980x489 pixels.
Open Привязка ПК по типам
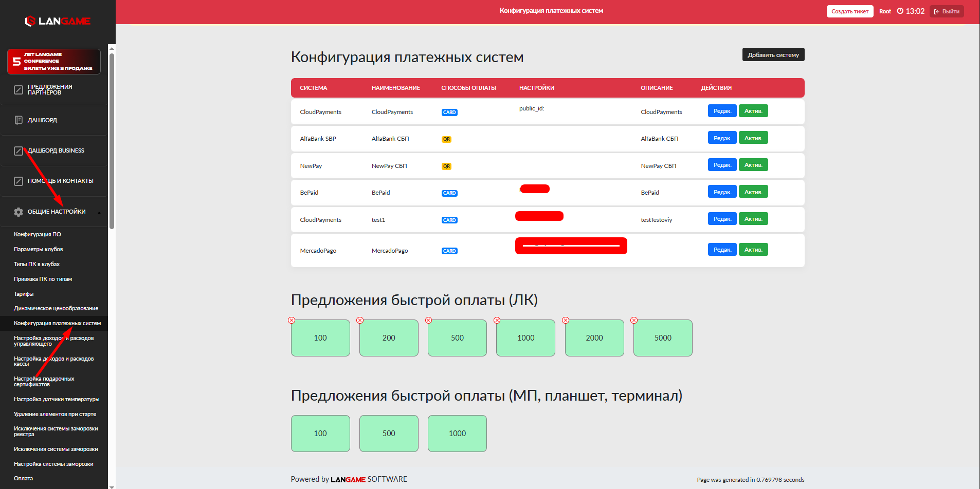(43, 279)
